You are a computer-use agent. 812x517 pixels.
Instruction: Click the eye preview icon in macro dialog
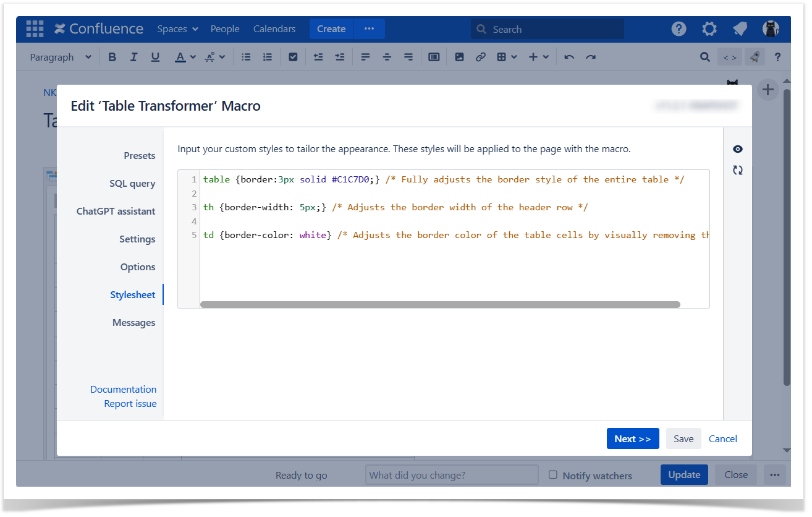pyautogui.click(x=737, y=149)
